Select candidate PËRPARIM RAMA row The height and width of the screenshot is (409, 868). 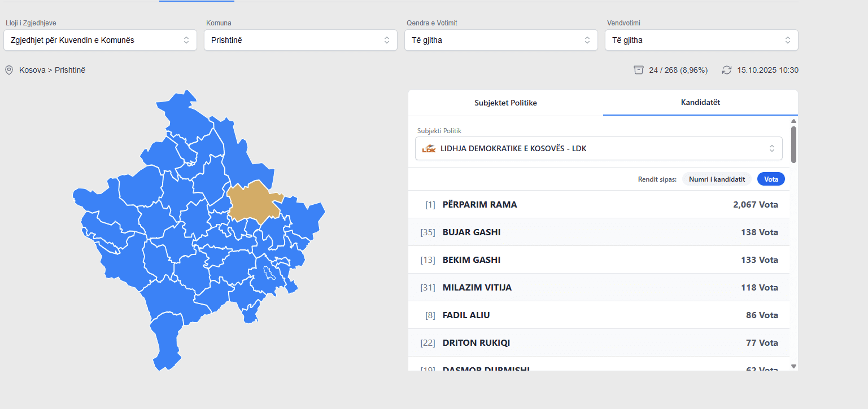coord(599,204)
